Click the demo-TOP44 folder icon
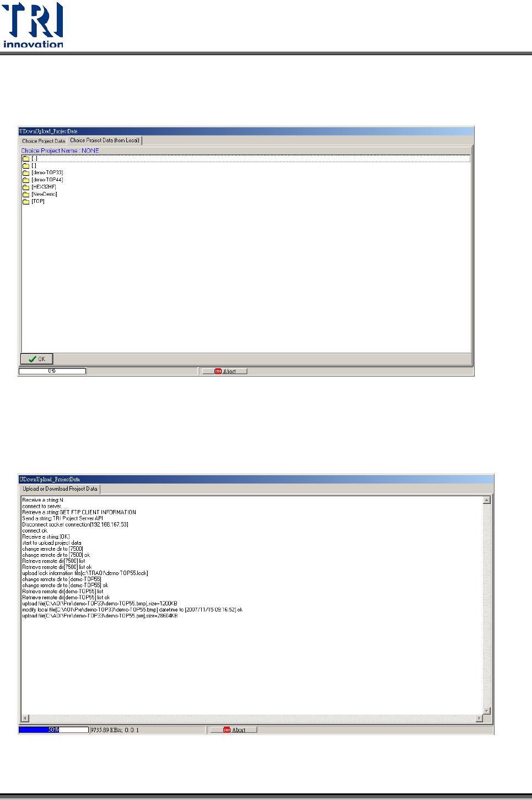532x800 pixels. (25, 180)
